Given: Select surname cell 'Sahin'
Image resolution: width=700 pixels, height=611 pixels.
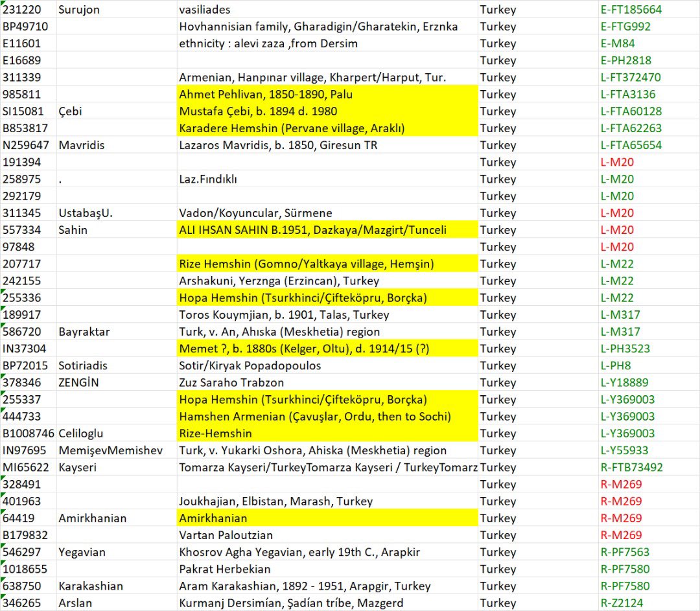Looking at the screenshot, I should pyautogui.click(x=117, y=230).
